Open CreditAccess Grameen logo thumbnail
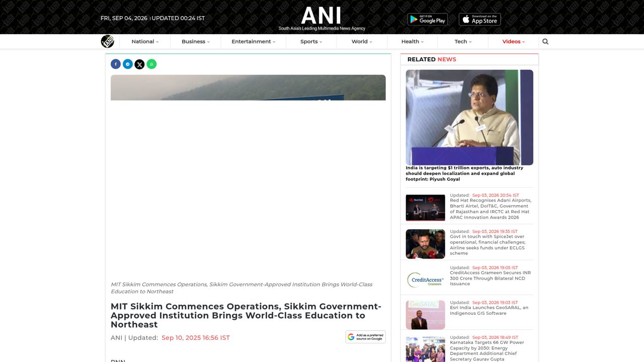Screen dimensions: 644x362 click(x=426, y=280)
